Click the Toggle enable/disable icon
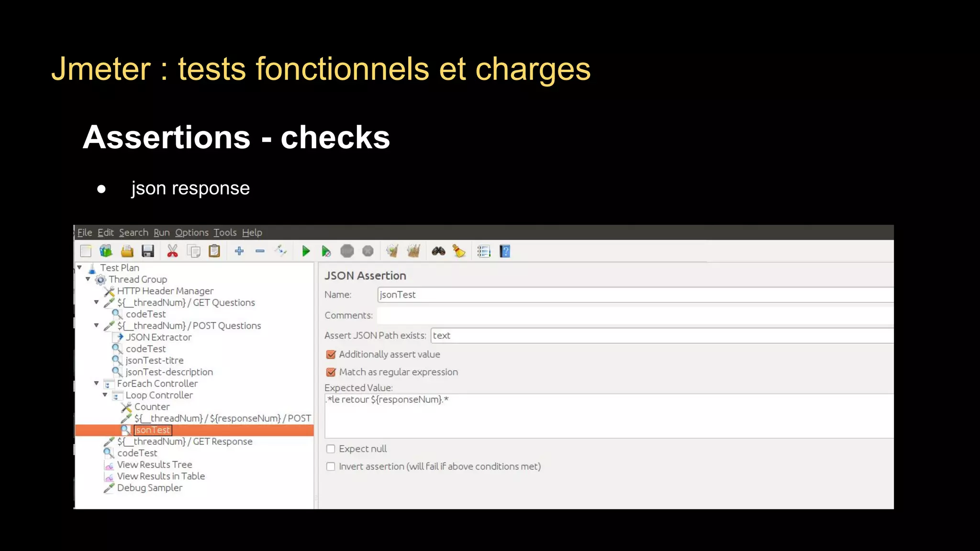This screenshot has height=551, width=980. coord(280,251)
